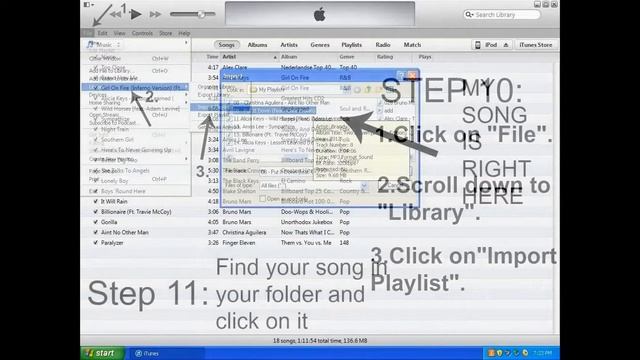Skip to next track with fast-forward button
640x360 pixels.
click(x=155, y=14)
